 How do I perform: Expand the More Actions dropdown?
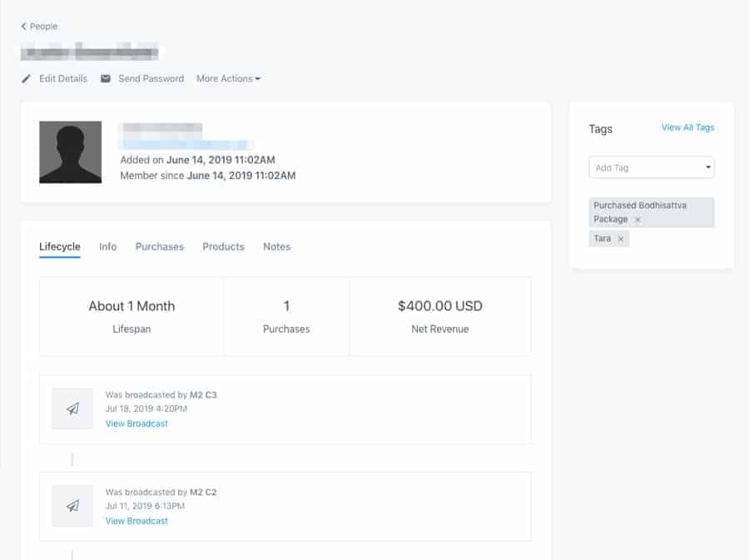coord(228,79)
